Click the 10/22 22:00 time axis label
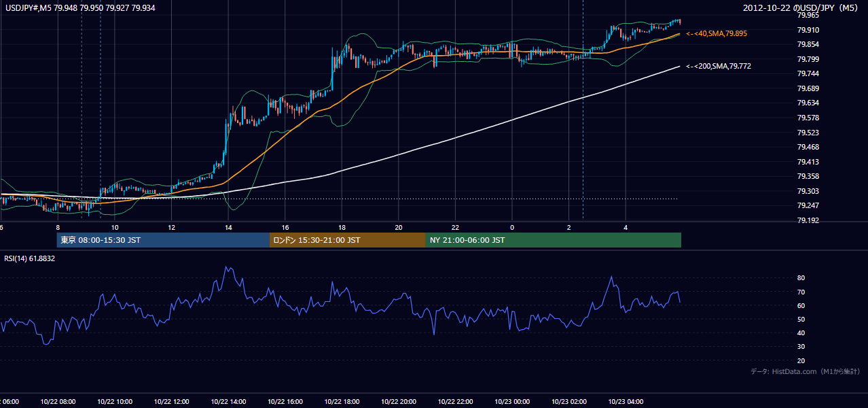868x408 pixels. [x=455, y=402]
